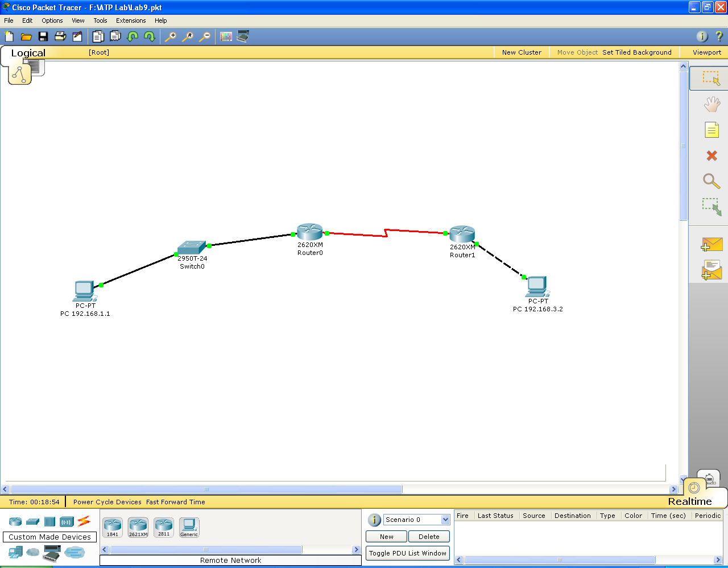728x568 pixels.
Task: Choose the Select tool in right panel
Action: click(711, 78)
